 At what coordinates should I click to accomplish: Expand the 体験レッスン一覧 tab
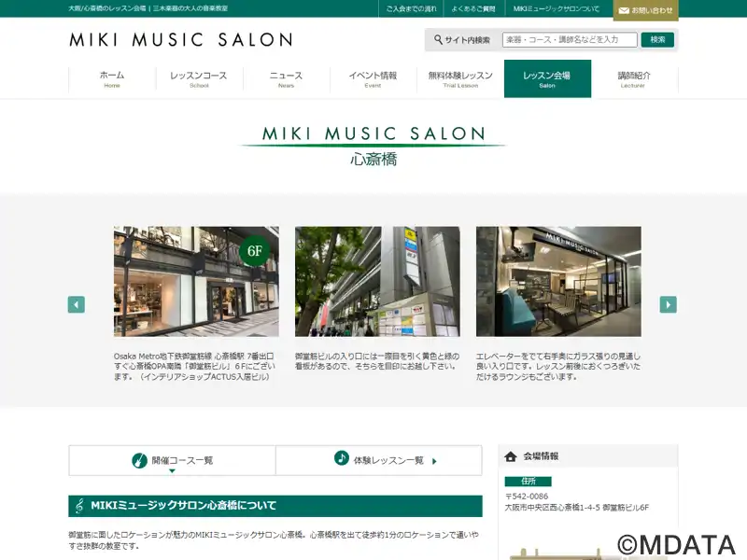379,460
